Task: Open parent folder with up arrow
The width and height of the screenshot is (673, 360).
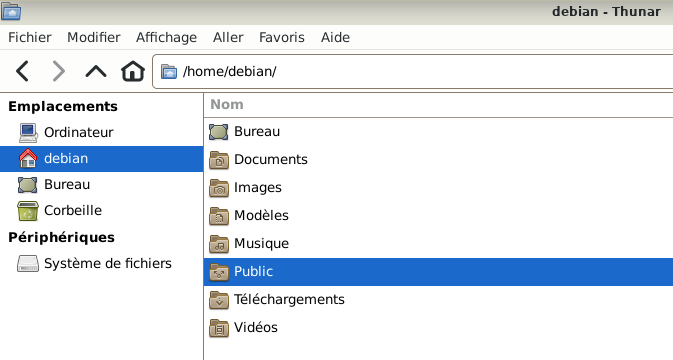Action: [96, 71]
